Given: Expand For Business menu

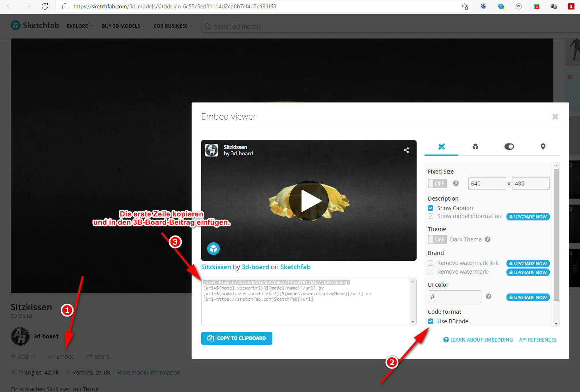Looking at the screenshot, I should pos(173,26).
